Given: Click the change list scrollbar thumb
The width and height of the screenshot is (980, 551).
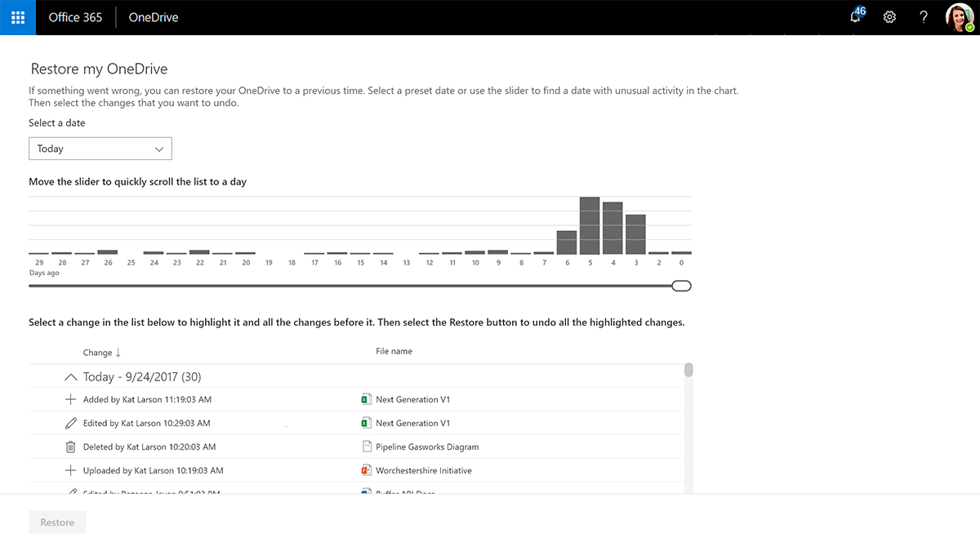Looking at the screenshot, I should [688, 370].
